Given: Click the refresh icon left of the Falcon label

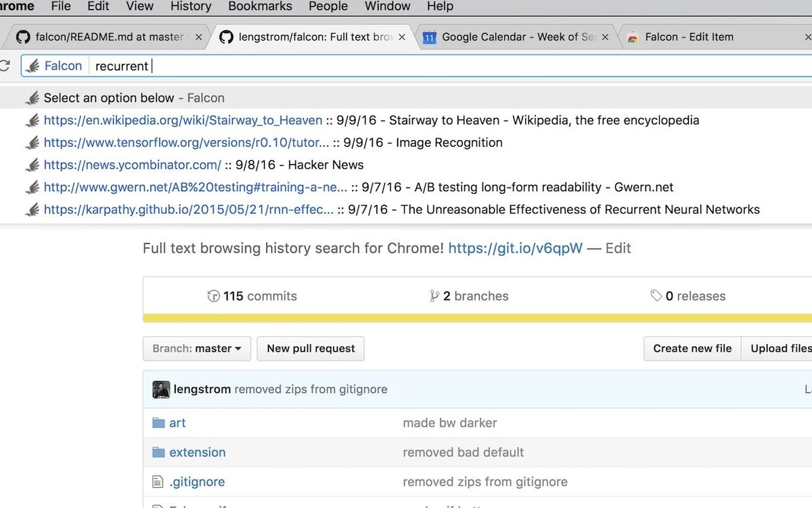Looking at the screenshot, I should [6, 65].
